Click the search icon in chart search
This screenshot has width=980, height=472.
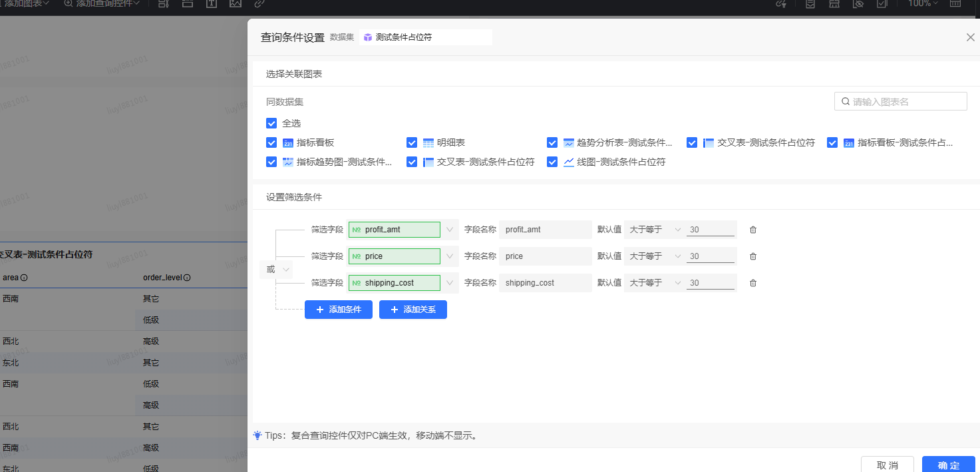coord(845,101)
